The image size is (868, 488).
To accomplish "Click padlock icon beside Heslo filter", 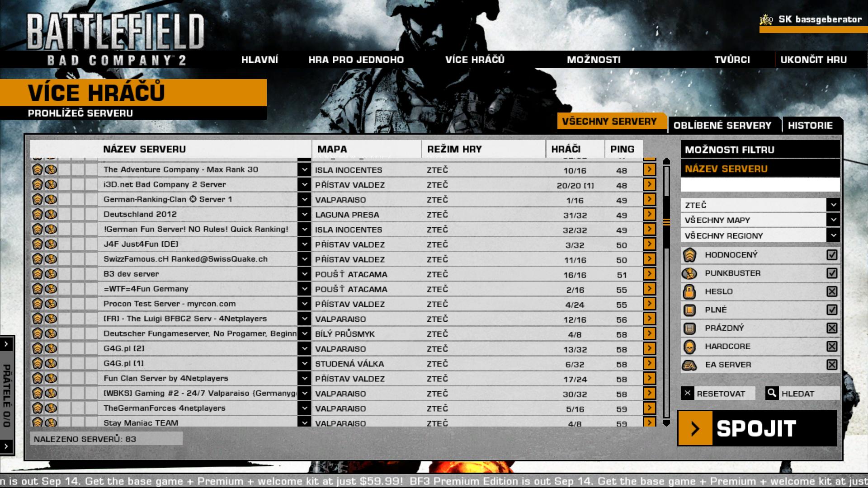I will tap(689, 291).
